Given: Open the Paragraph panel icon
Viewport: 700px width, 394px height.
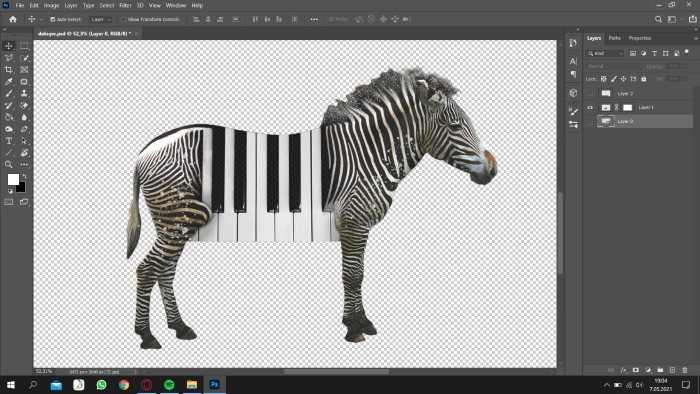Looking at the screenshot, I should pos(573,74).
